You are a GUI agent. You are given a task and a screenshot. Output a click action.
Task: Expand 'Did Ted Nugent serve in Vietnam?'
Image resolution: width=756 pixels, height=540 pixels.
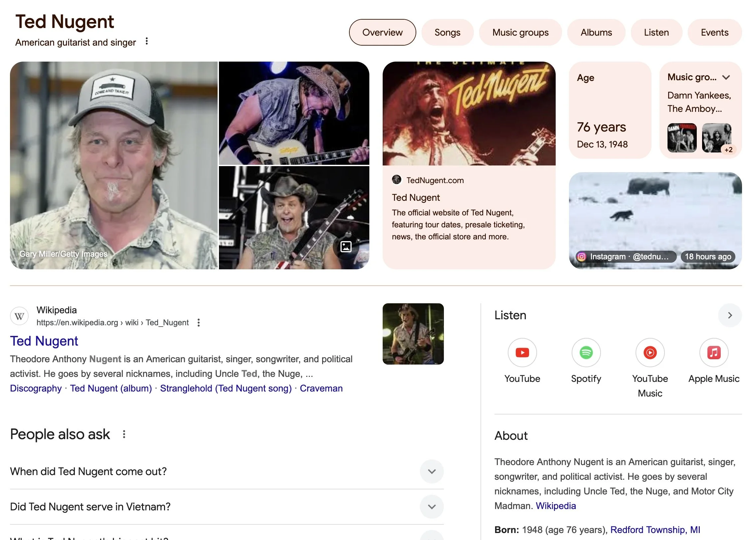point(432,507)
